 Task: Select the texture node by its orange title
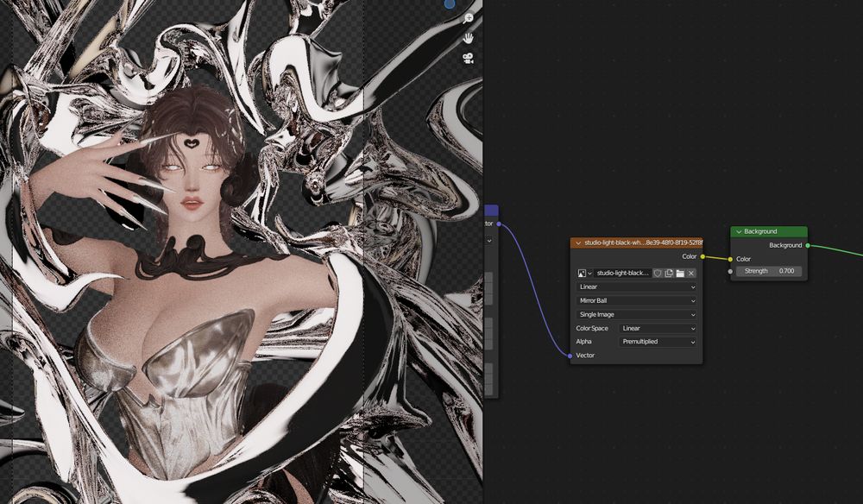[x=643, y=243]
